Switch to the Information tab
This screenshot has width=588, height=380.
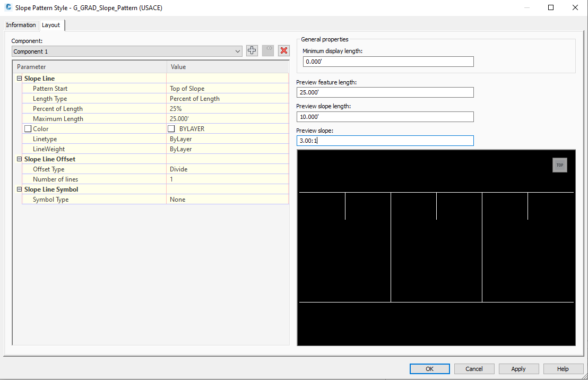(x=21, y=25)
